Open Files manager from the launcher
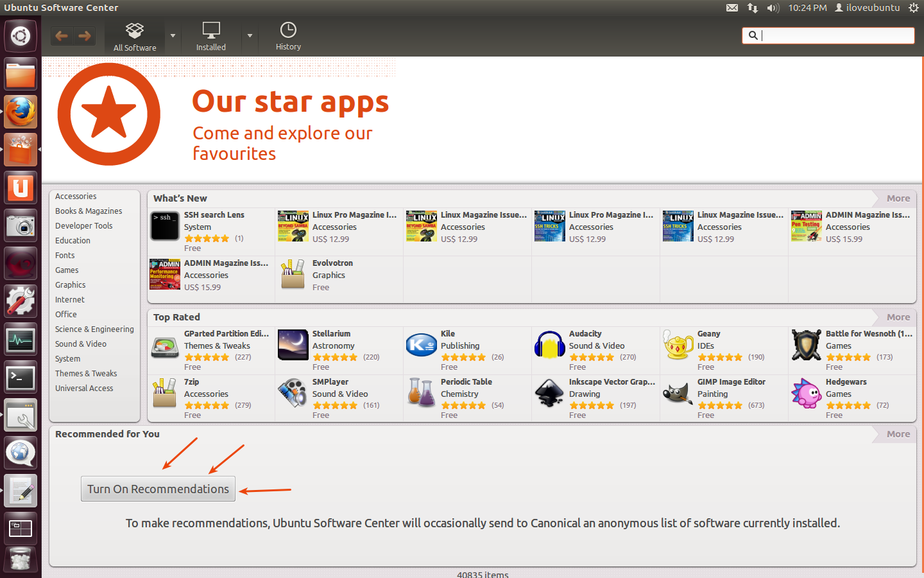This screenshot has width=924, height=578. (21, 74)
